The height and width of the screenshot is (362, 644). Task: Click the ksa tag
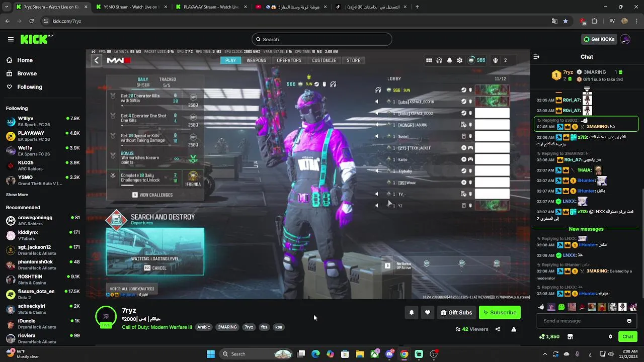click(x=279, y=327)
